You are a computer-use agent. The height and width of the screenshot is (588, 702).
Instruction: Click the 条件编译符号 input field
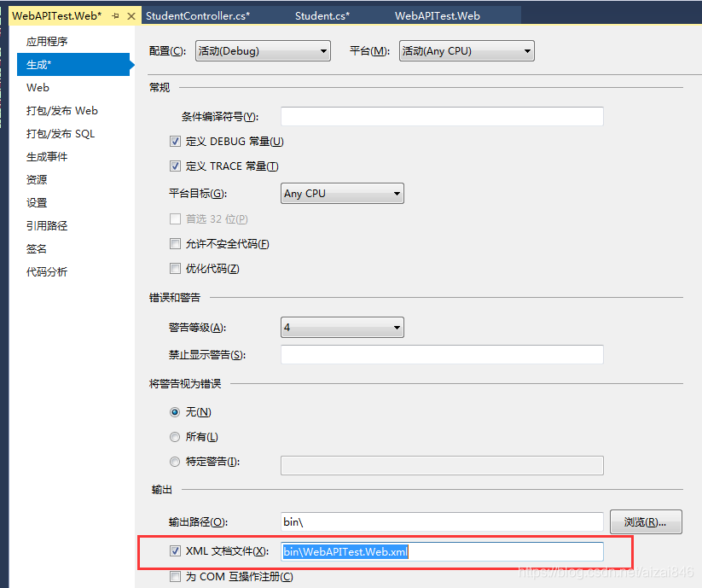pyautogui.click(x=442, y=116)
